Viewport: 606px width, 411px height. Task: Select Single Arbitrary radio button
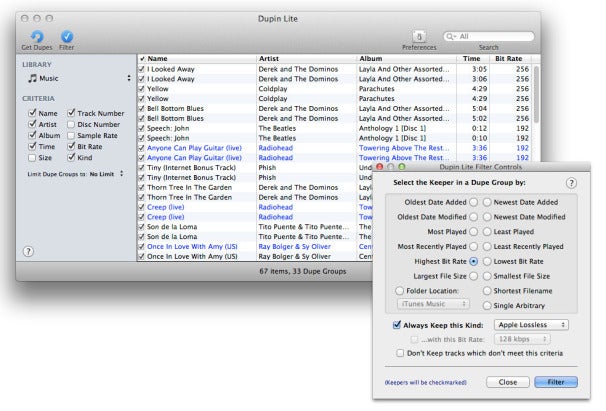(487, 305)
